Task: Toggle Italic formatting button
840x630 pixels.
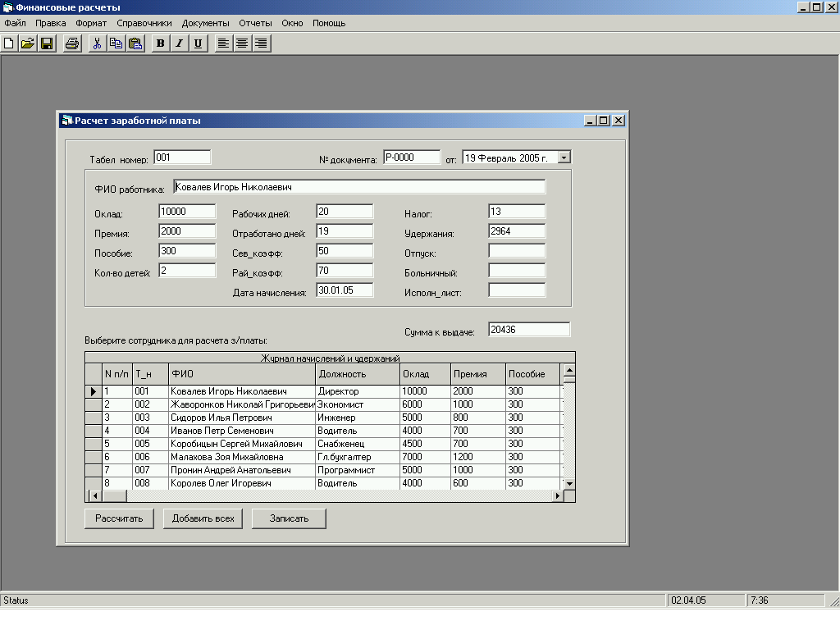Action: (179, 43)
